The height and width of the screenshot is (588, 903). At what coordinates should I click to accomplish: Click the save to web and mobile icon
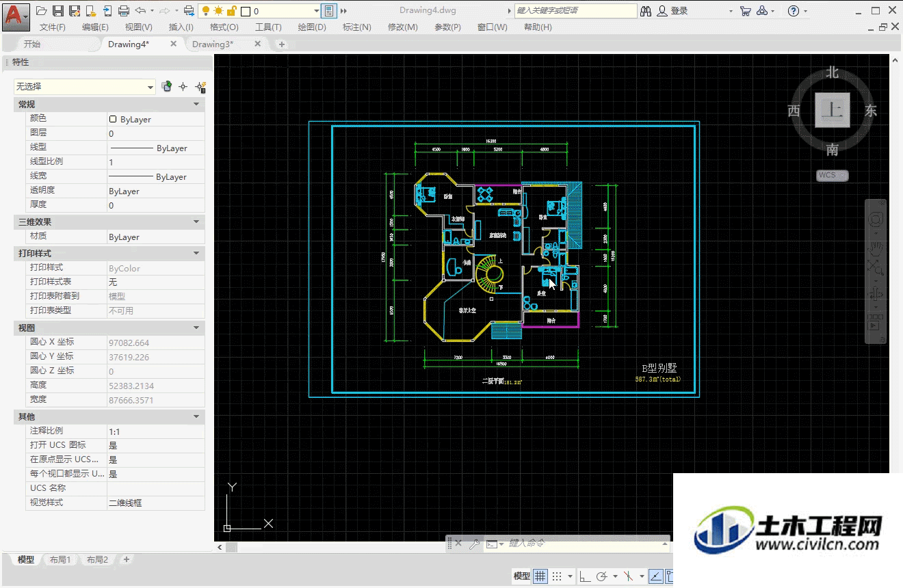(107, 11)
